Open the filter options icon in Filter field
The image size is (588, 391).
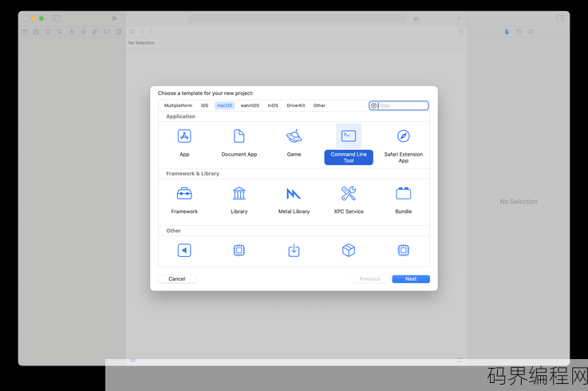373,106
